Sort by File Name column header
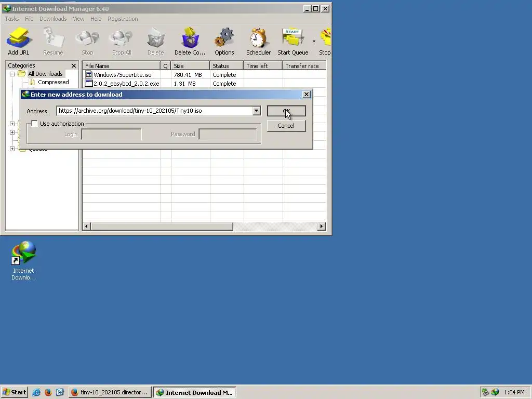The height and width of the screenshot is (399, 532). (122, 66)
